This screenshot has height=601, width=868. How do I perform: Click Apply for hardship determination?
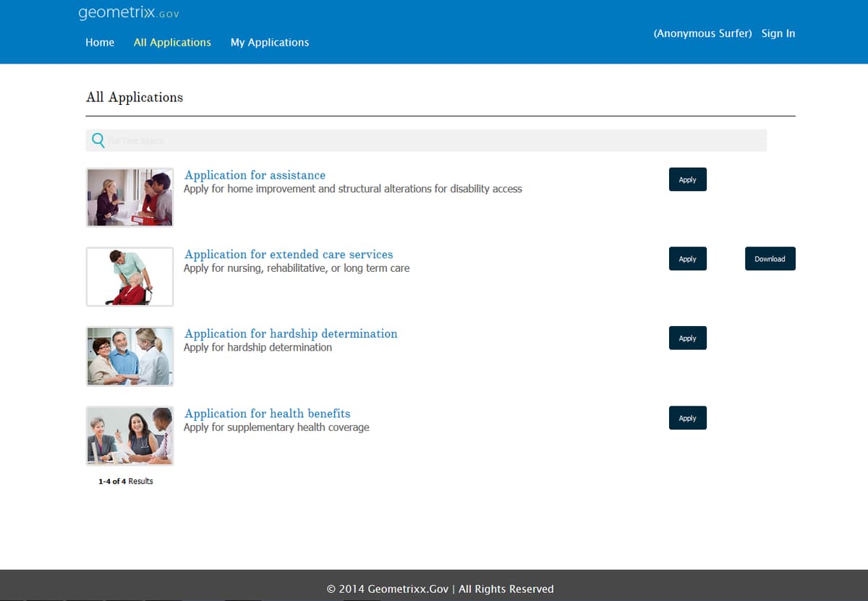[x=687, y=338]
